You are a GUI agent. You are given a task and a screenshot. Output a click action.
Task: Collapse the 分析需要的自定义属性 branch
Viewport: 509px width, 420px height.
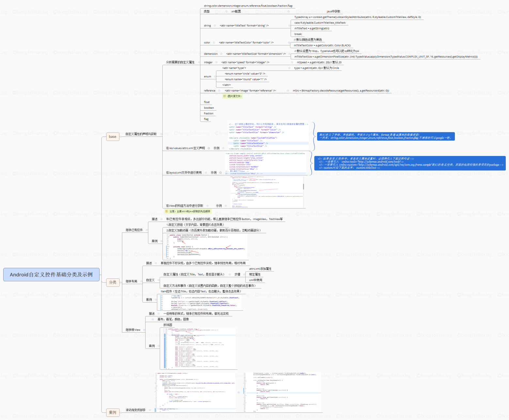pos(199,62)
